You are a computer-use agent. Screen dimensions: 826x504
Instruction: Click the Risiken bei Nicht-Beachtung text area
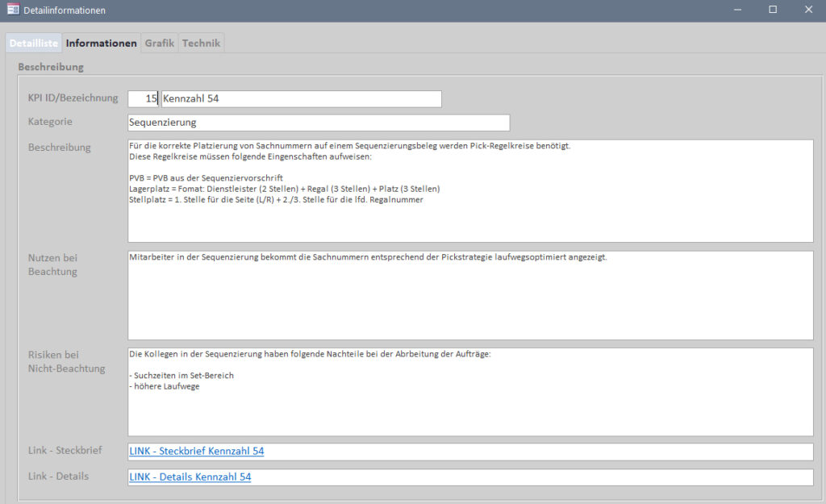click(470, 392)
